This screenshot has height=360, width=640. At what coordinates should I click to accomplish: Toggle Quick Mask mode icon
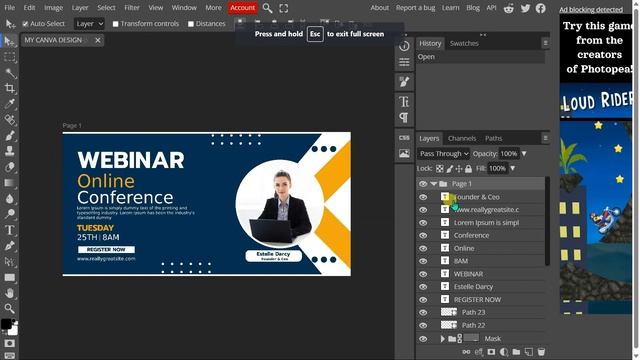pyautogui.click(x=9, y=343)
